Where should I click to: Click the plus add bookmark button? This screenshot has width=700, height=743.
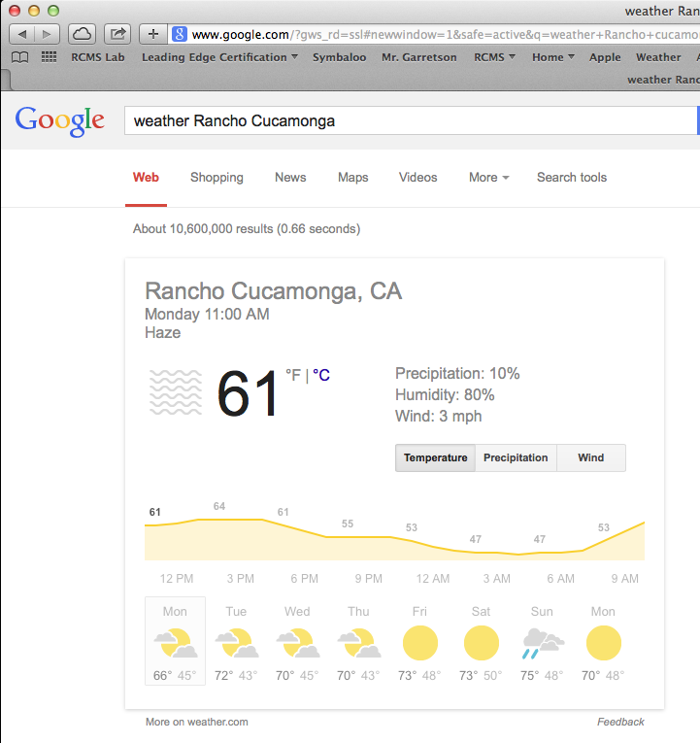(x=152, y=34)
